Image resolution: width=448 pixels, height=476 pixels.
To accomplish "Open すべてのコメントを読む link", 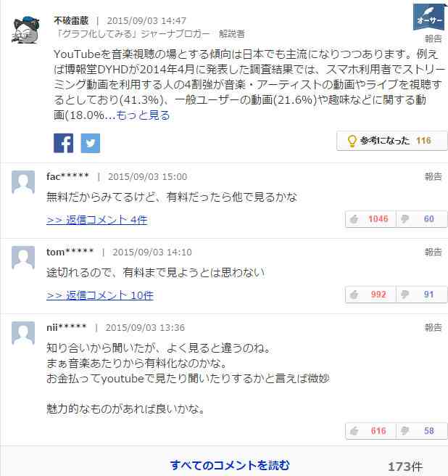I will click(x=230, y=465).
